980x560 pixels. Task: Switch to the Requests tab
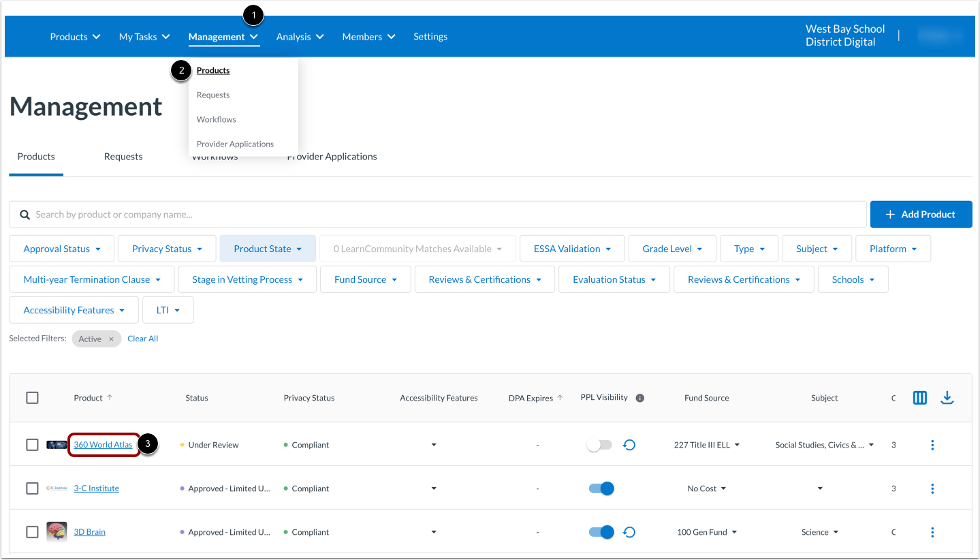click(123, 157)
